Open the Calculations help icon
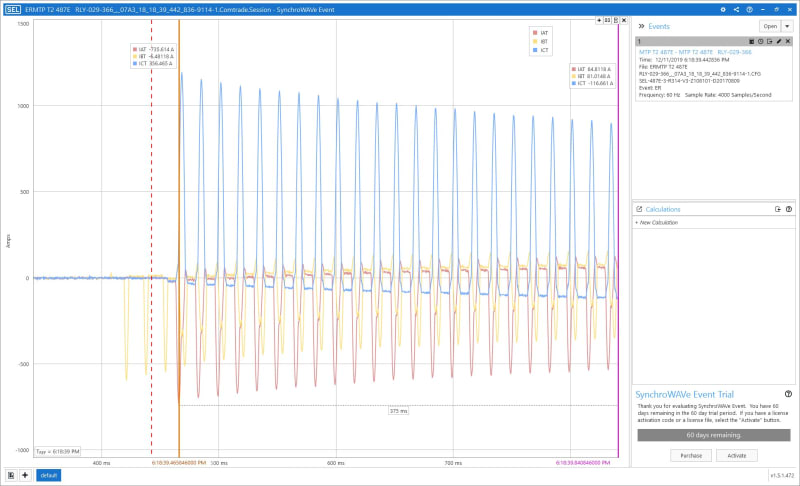 pos(789,209)
